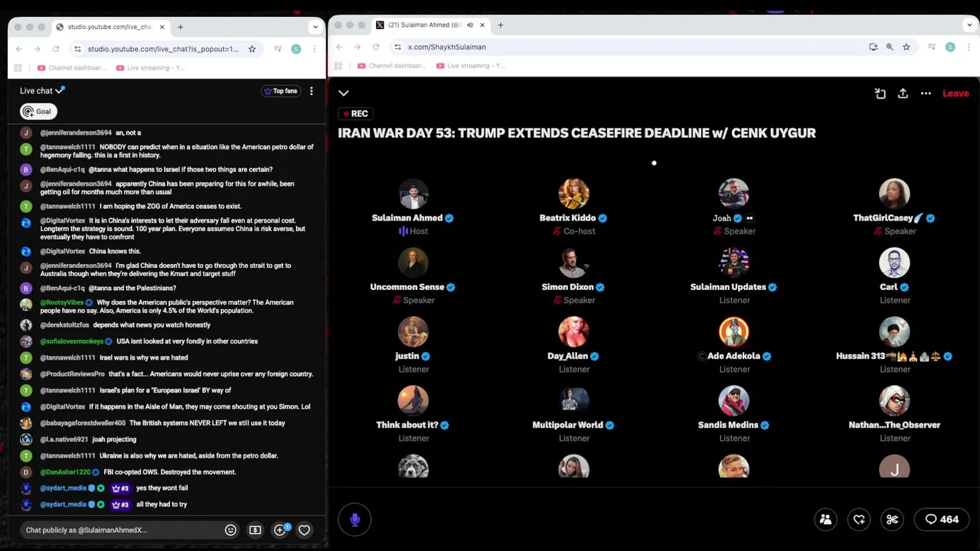This screenshot has width=980, height=551.
Task: Open Channel dashboard bookmark in X window
Action: [392, 66]
